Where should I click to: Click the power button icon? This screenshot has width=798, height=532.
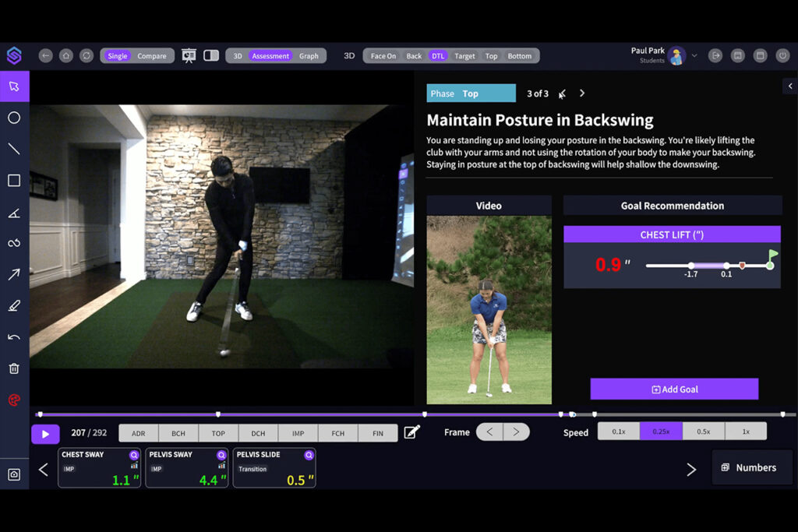782,55
